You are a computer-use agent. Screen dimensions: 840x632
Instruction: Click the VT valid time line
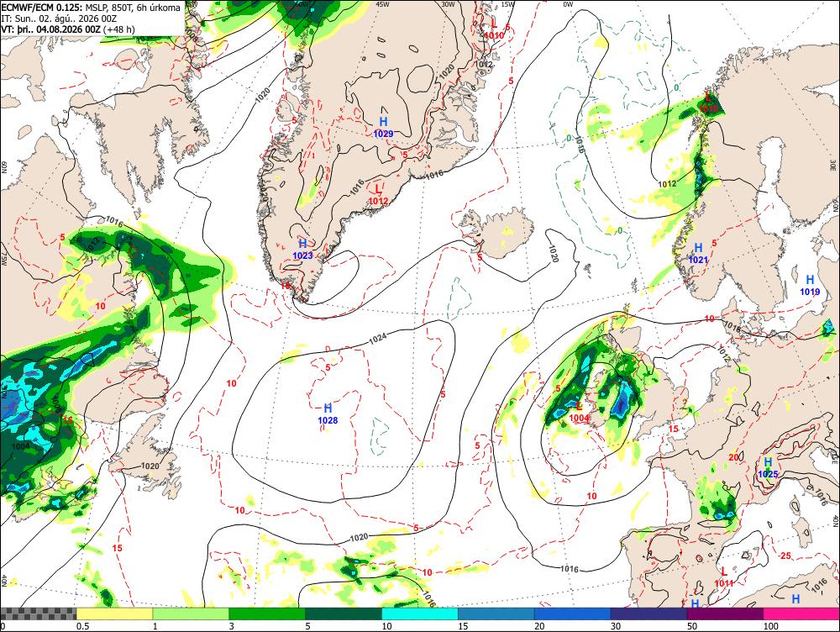point(68,29)
